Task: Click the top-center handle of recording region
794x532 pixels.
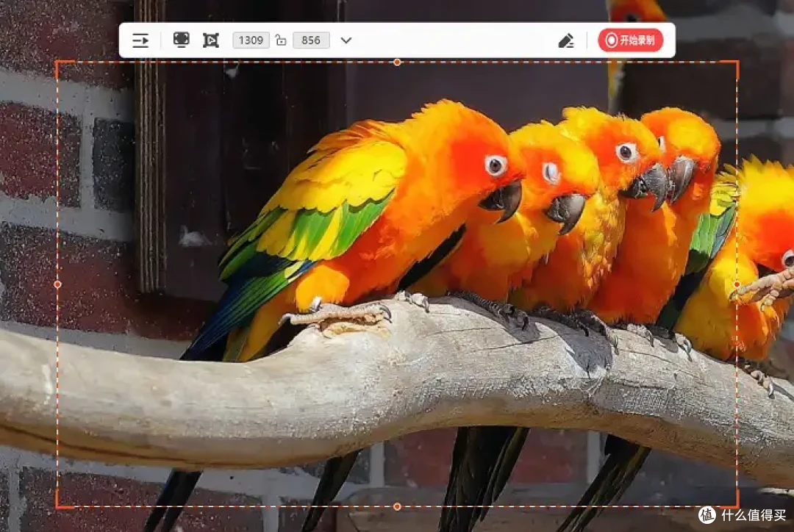Action: (x=397, y=62)
